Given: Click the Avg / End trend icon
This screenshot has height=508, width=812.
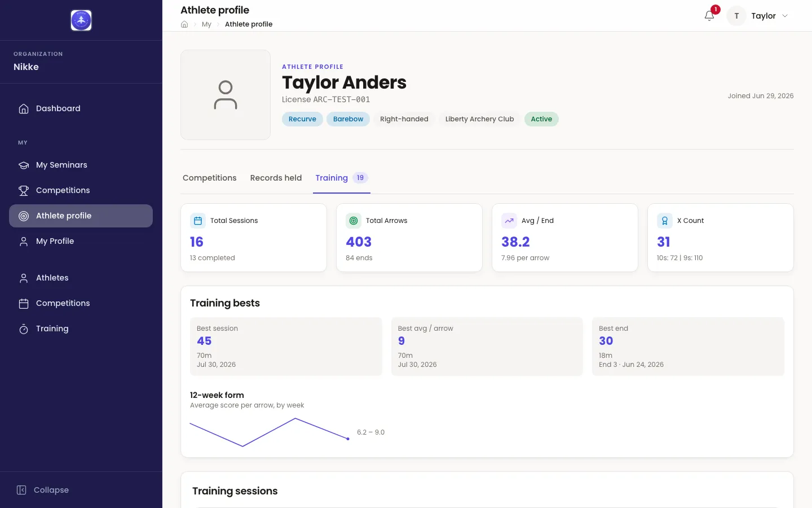Looking at the screenshot, I should (x=509, y=221).
